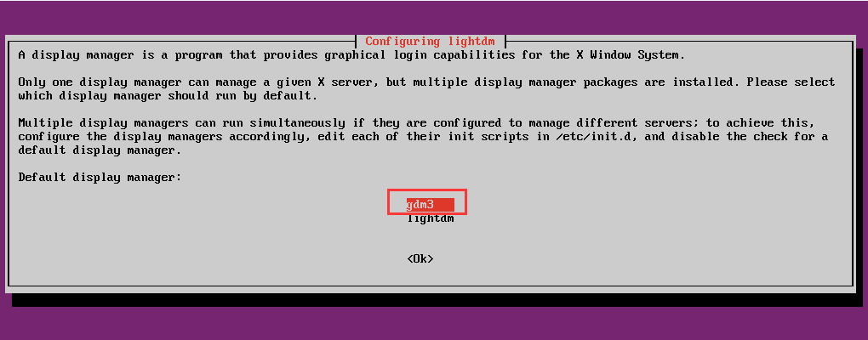Choose the lightdm option in list
868x340 pixels.
pos(430,218)
